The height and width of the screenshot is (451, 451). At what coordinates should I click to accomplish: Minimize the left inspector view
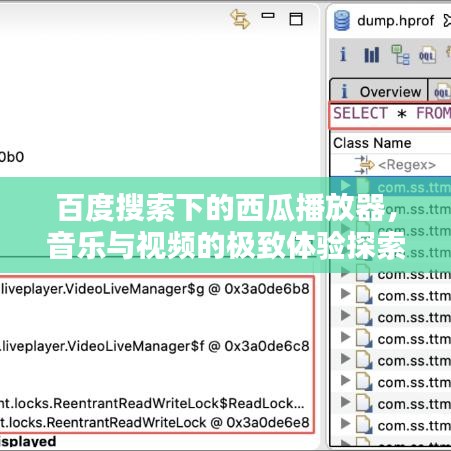268,15
